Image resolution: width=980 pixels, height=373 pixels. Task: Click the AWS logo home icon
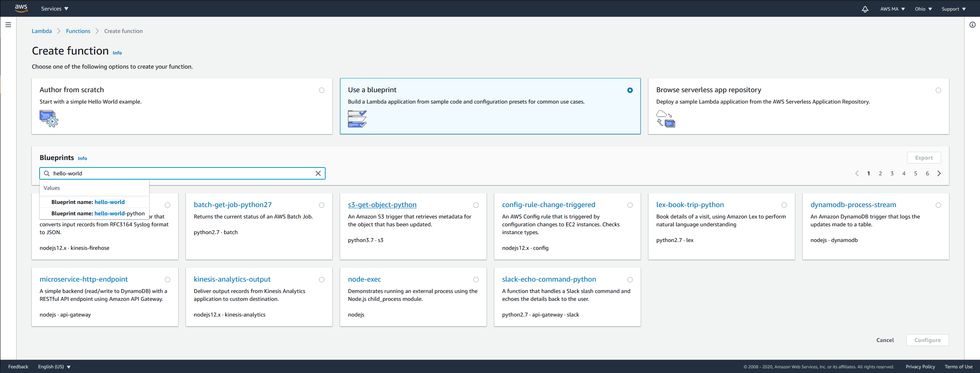coord(21,8)
